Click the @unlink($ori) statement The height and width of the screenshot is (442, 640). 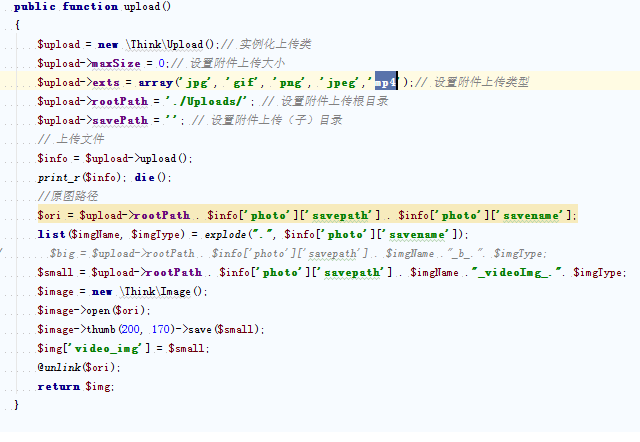tap(74, 367)
